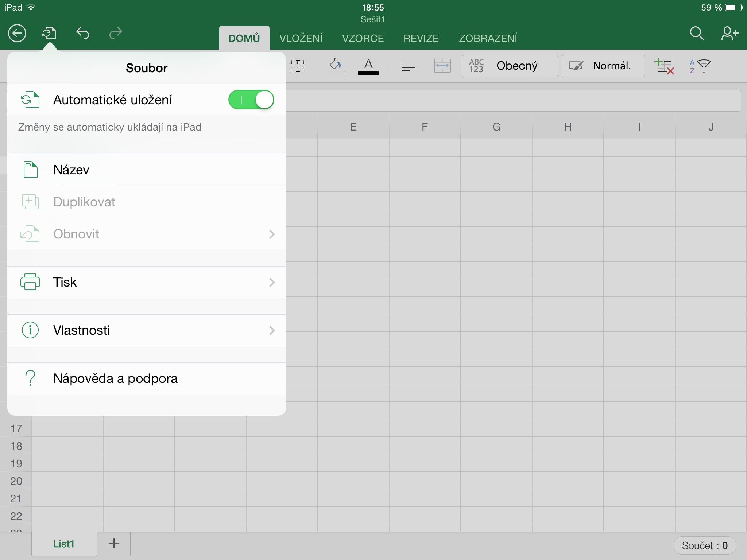This screenshot has width=747, height=560.
Task: Open the Normál. cell styles dropdown
Action: tap(603, 66)
